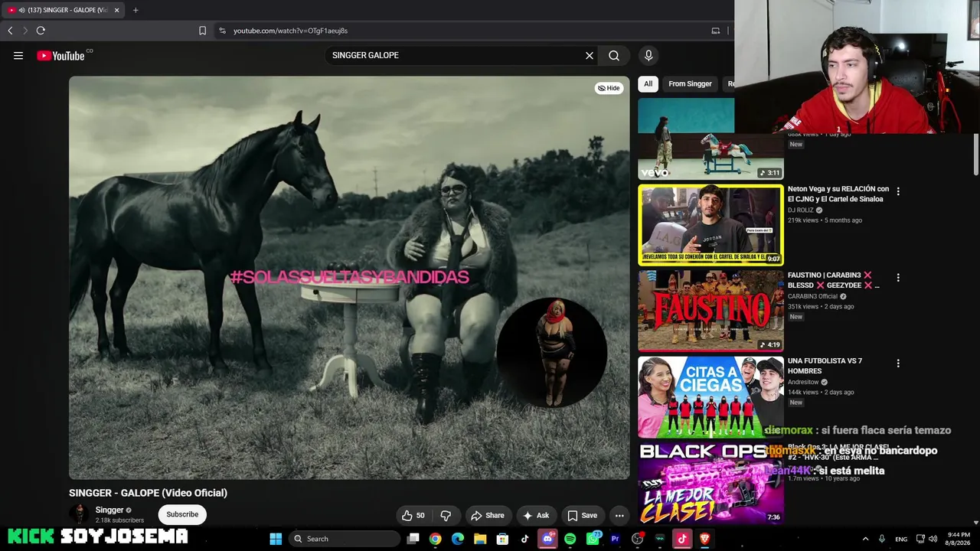Launch Microsoft Edge from the taskbar
This screenshot has height=551, width=980.
458,539
